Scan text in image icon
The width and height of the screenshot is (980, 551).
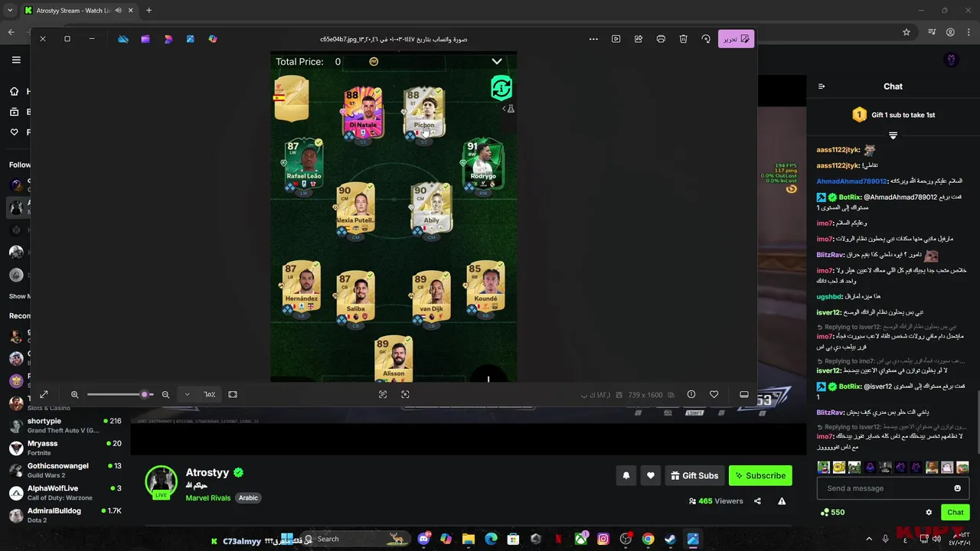383,394
